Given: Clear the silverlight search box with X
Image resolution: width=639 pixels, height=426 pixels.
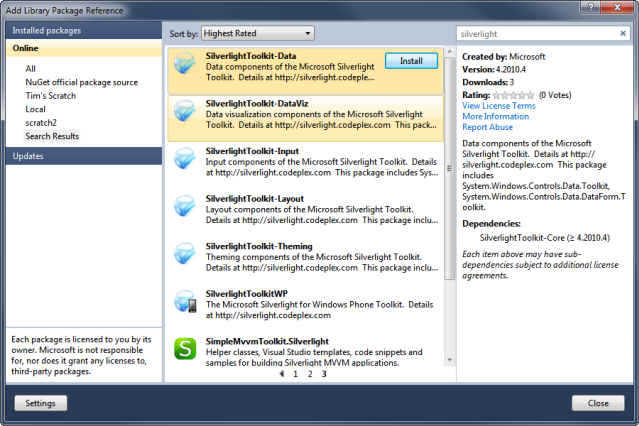Looking at the screenshot, I should click(623, 33).
